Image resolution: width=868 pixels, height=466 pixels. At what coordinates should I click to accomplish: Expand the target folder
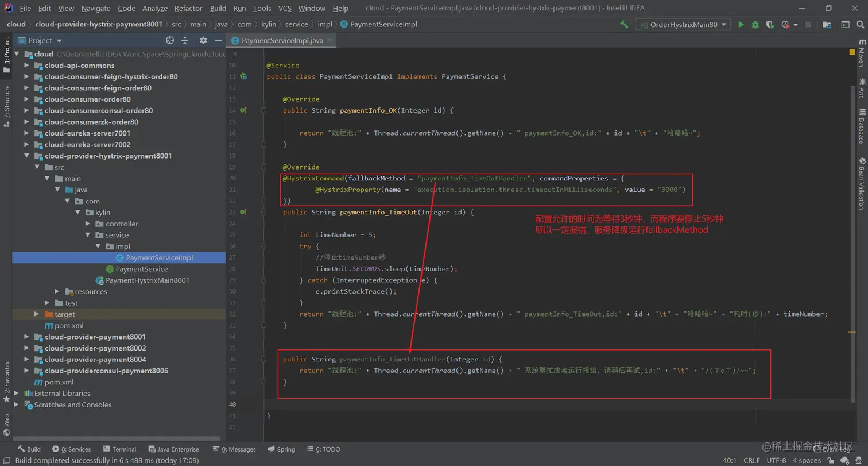(x=37, y=314)
